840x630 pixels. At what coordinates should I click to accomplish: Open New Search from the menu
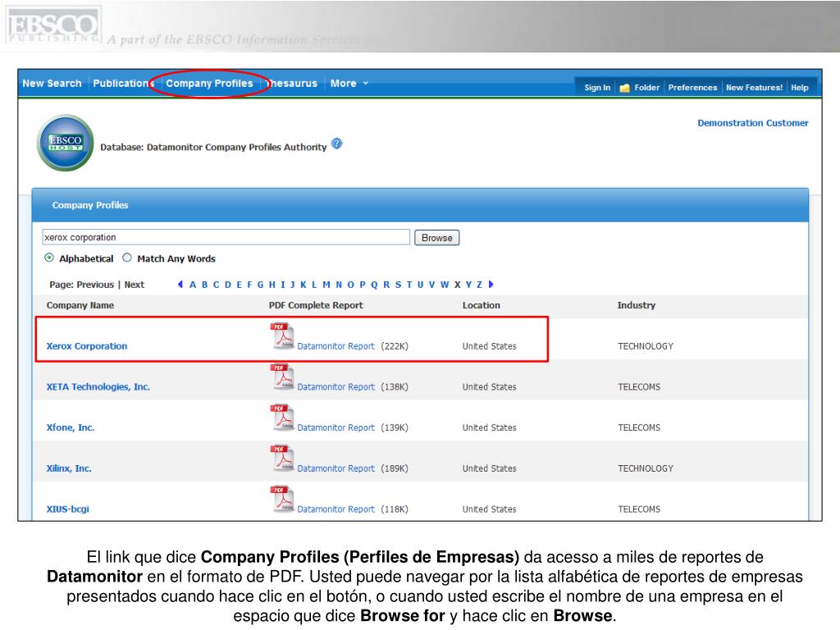pos(52,84)
